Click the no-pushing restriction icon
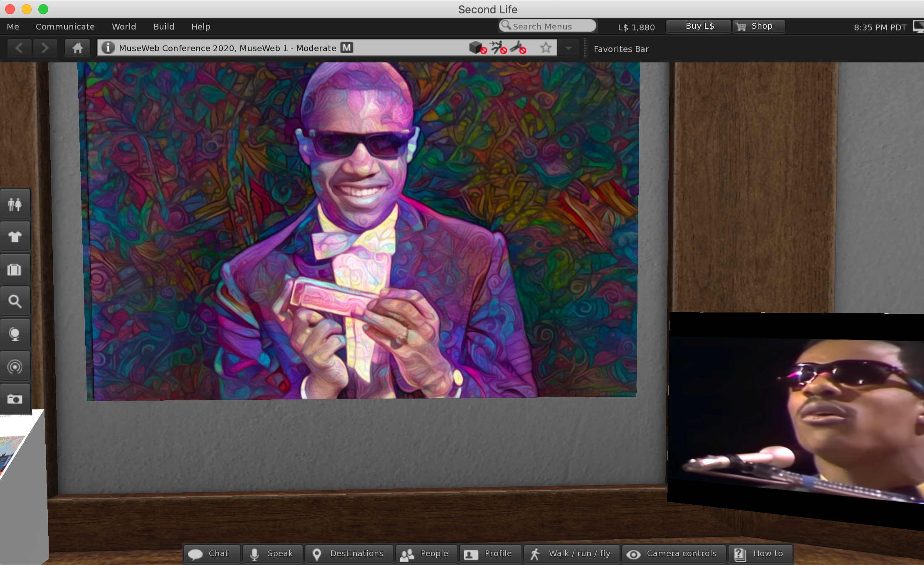The height and width of the screenshot is (565, 924). [498, 48]
